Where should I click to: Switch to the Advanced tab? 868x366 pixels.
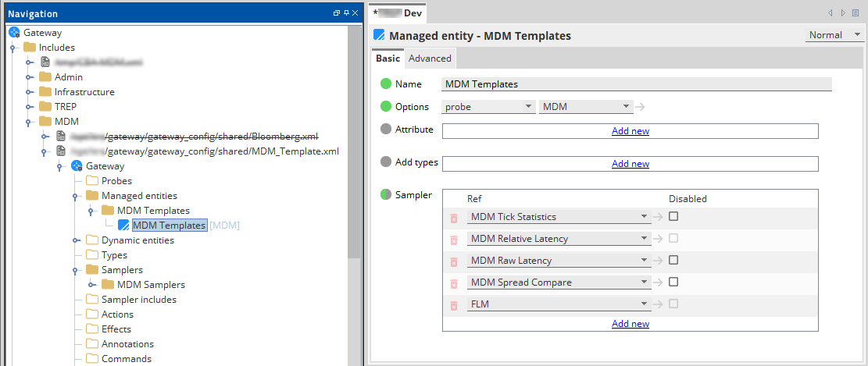coord(430,59)
